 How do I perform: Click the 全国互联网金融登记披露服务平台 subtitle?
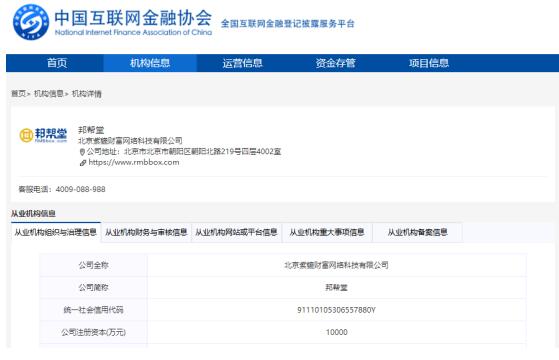[288, 24]
